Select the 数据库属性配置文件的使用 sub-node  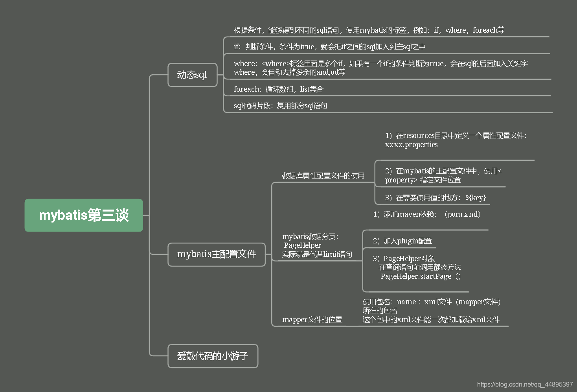pos(323,176)
